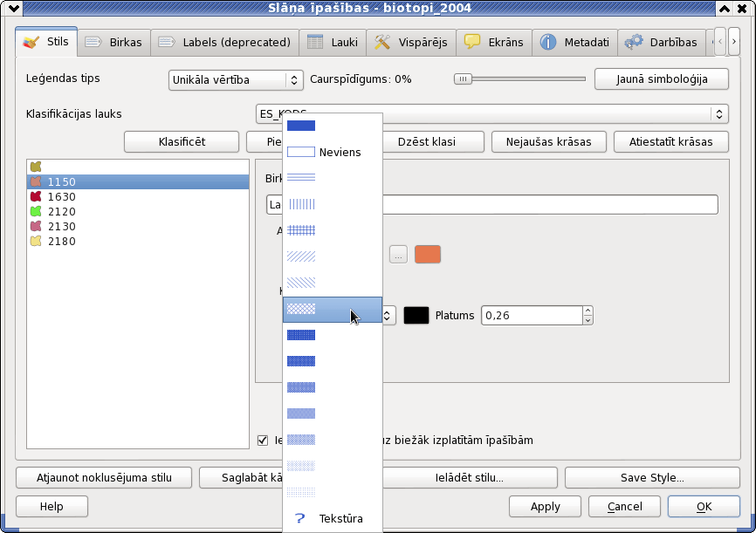Screen dimensions: 756x533
Task: Click the info icon on the Metadati tab
Action: pyautogui.click(x=547, y=42)
